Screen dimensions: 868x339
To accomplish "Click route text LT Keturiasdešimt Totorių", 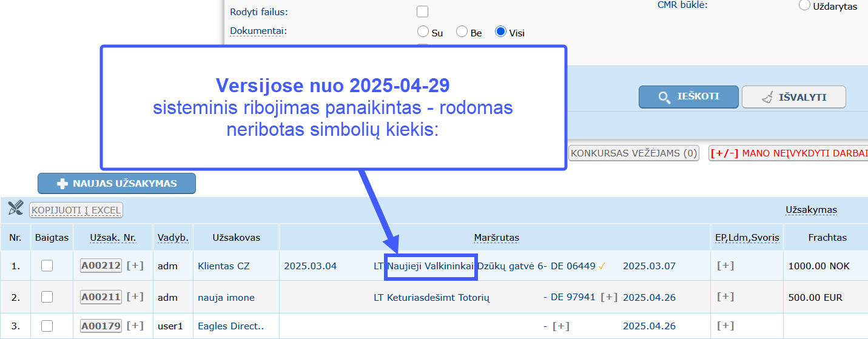I will [431, 297].
